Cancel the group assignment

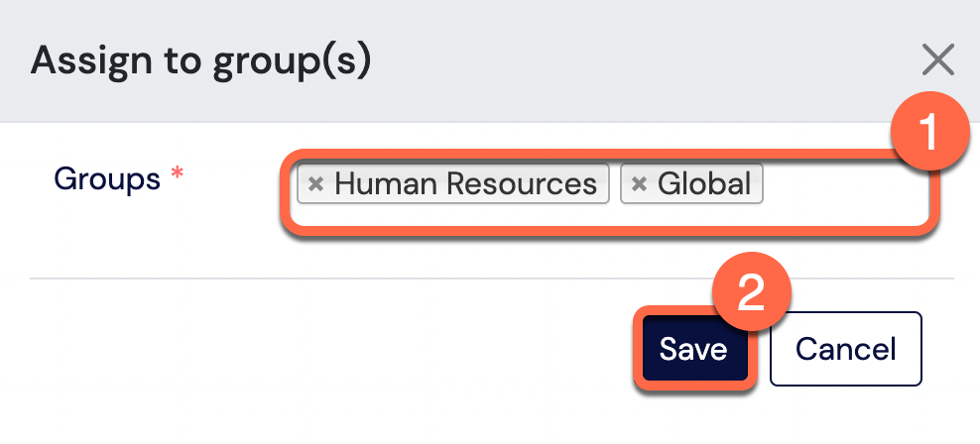pyautogui.click(x=846, y=349)
